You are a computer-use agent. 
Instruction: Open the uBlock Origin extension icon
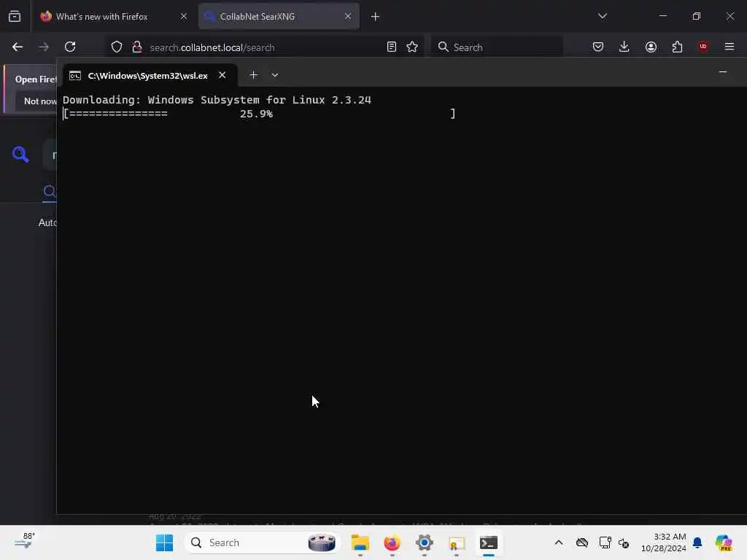703,47
